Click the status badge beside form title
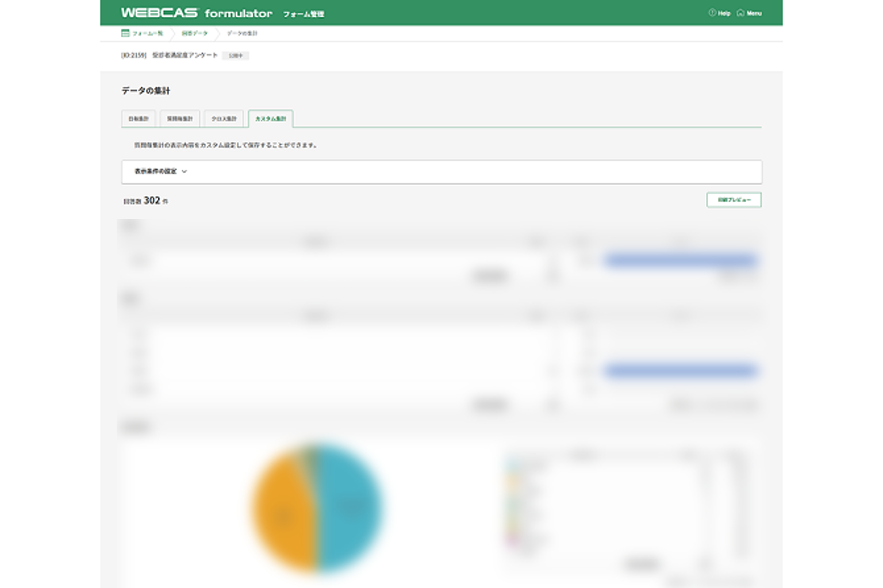883x588 pixels. point(236,56)
